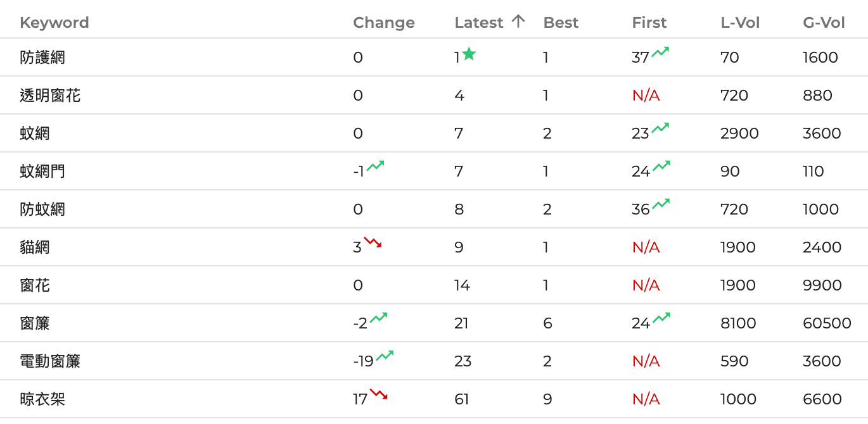
Task: Click the uptrend icon beside First value 23
Action: tap(660, 128)
